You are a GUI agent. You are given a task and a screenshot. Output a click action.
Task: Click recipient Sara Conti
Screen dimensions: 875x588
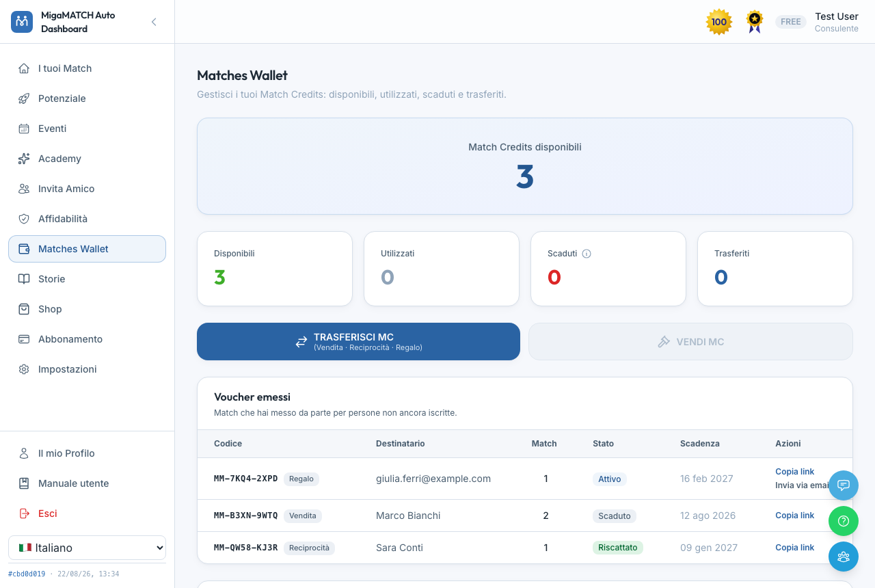point(399,548)
